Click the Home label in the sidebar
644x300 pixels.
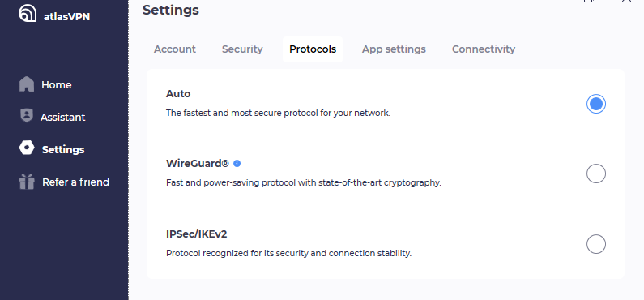(57, 84)
